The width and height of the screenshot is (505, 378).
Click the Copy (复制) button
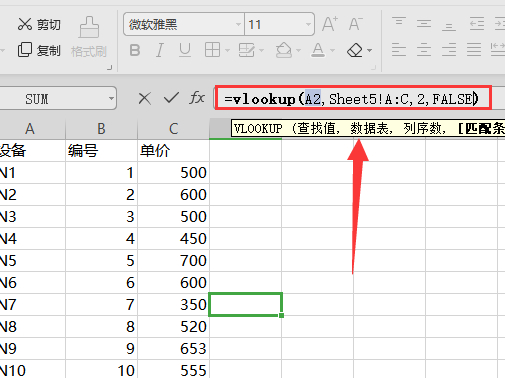coord(39,50)
